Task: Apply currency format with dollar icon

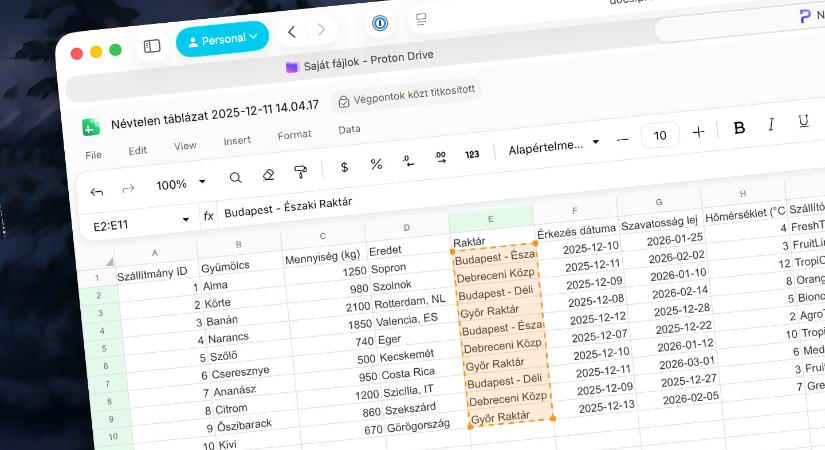Action: 344,167
